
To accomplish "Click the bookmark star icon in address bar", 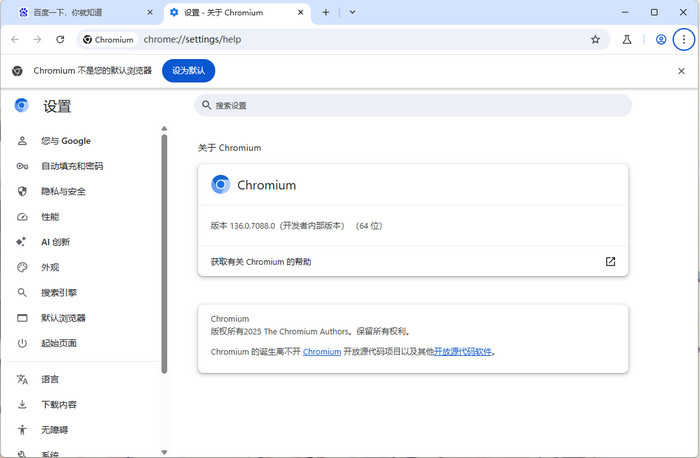I will (x=595, y=39).
